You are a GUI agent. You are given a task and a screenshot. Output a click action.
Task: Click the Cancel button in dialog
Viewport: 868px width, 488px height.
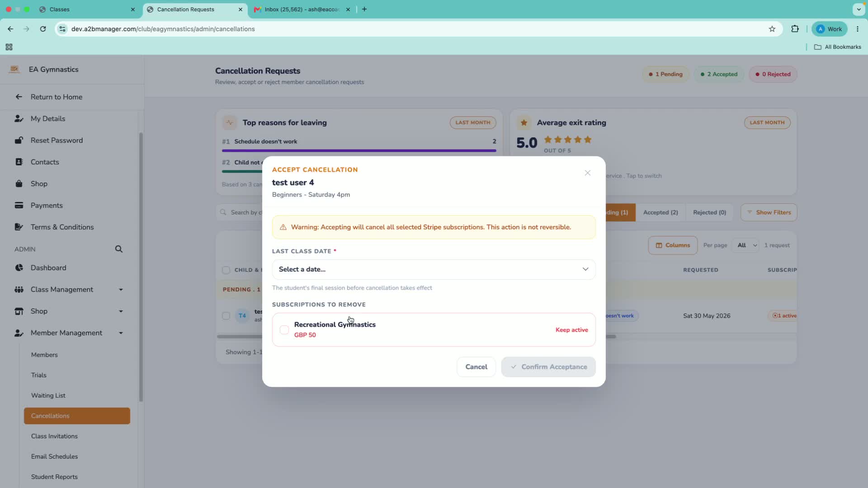(x=476, y=367)
